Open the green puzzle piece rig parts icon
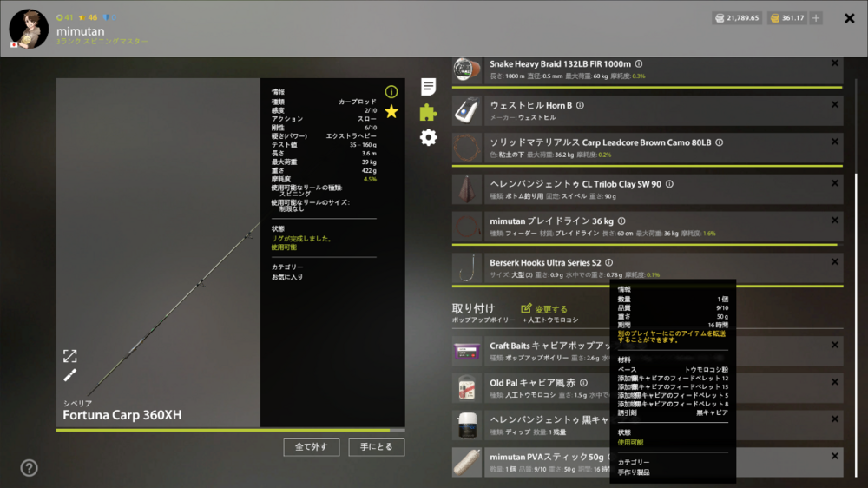Screen dimensions: 868x488 coord(428,112)
